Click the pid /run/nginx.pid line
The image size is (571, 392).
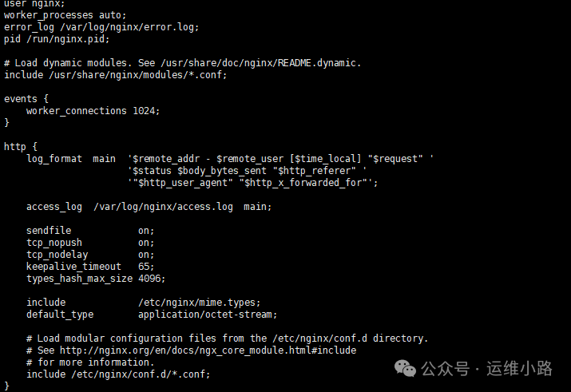(x=57, y=39)
